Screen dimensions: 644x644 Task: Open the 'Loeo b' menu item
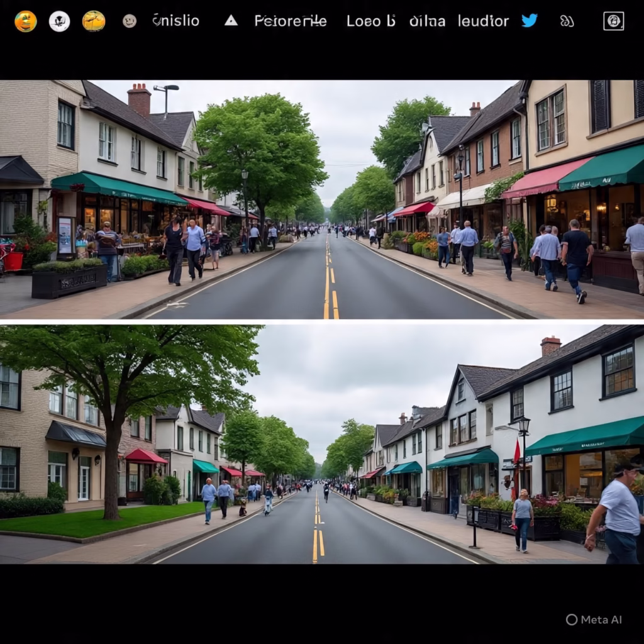coord(371,21)
